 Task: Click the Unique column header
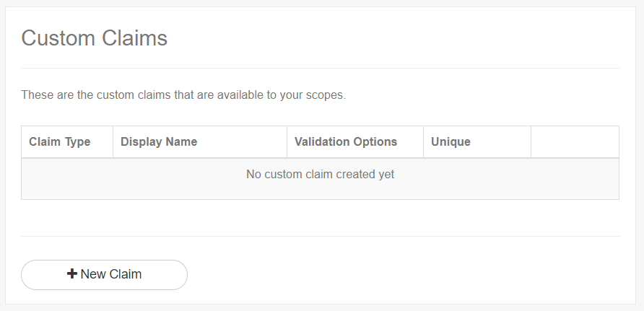click(x=451, y=142)
